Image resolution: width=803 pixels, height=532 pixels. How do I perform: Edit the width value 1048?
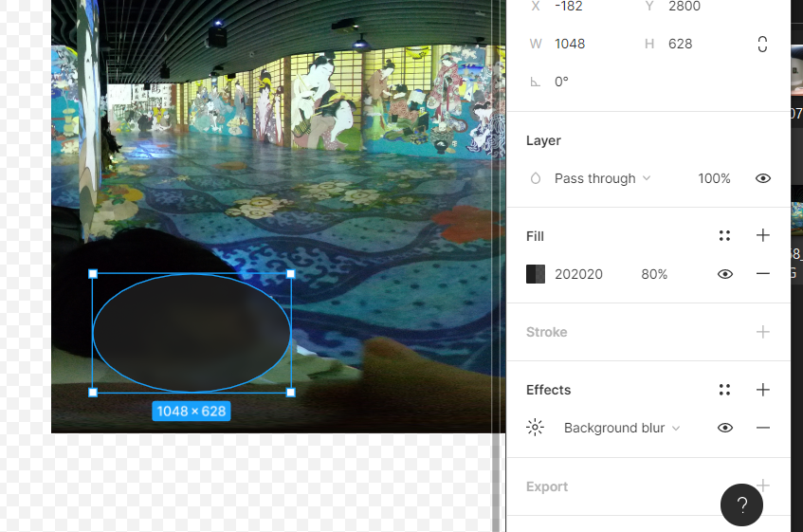pyautogui.click(x=570, y=44)
